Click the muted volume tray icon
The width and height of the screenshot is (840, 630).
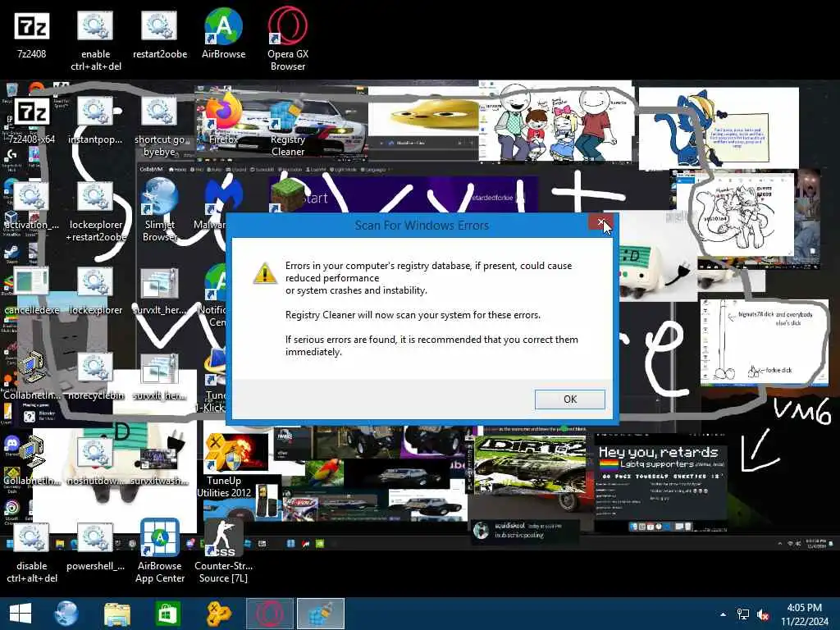(x=763, y=614)
